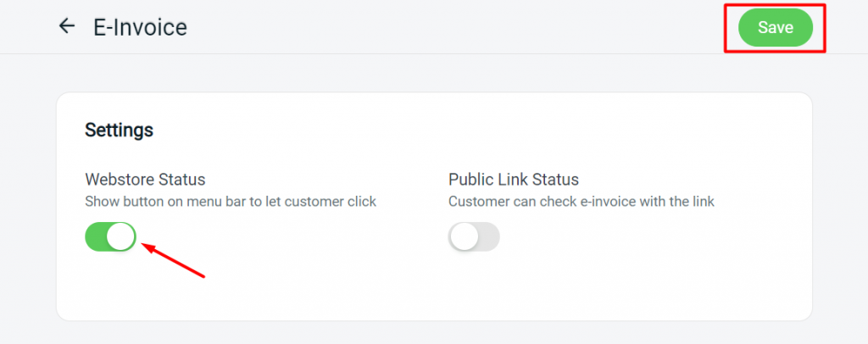Click the gray track of Public Link switch
Image resolution: width=868 pixels, height=344 pixels.
click(488, 236)
